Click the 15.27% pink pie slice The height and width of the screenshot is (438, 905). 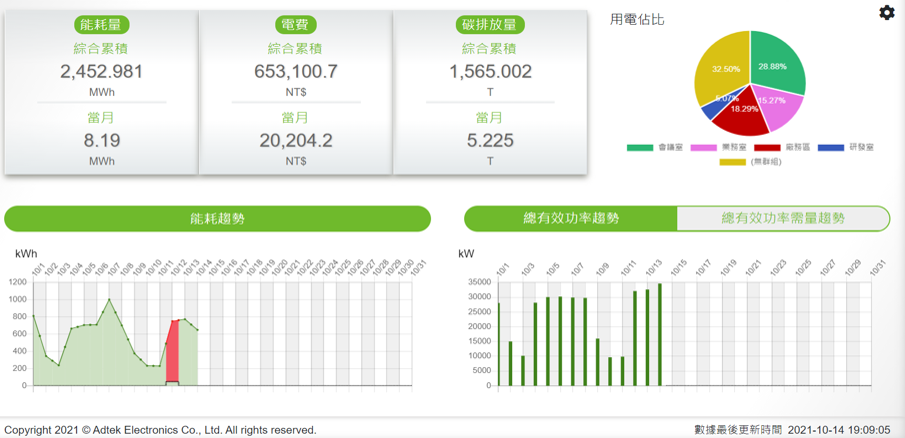point(778,105)
